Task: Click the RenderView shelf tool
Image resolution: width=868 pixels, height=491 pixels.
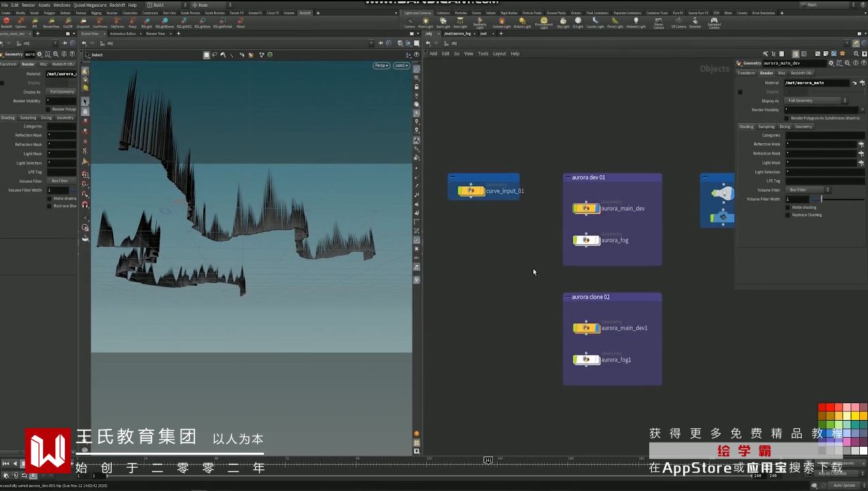Action: point(51,22)
